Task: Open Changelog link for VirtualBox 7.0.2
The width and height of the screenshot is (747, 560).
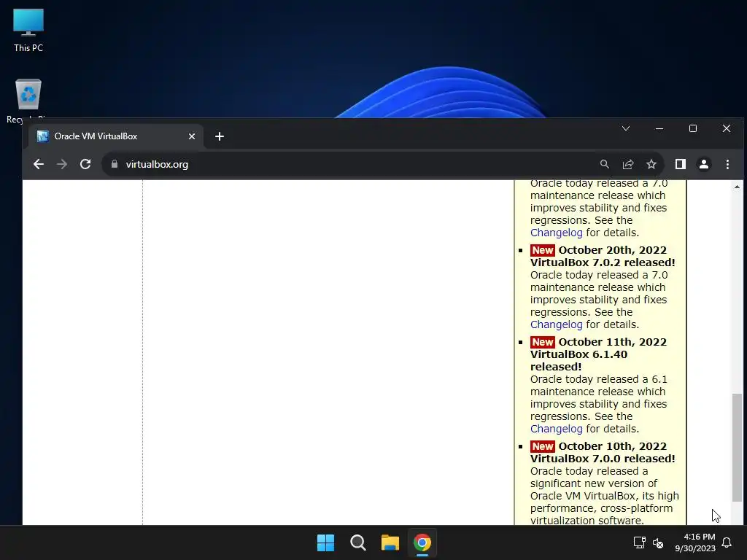Action: pos(557,324)
